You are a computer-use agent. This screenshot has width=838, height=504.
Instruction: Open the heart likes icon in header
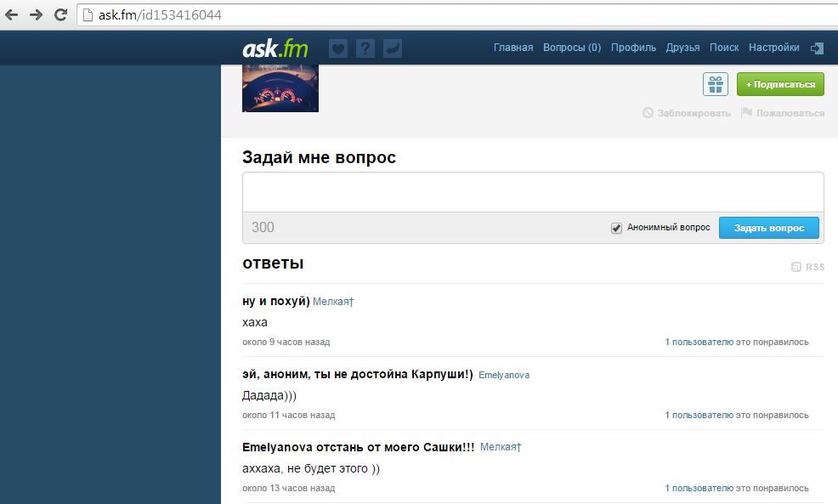pyautogui.click(x=337, y=48)
